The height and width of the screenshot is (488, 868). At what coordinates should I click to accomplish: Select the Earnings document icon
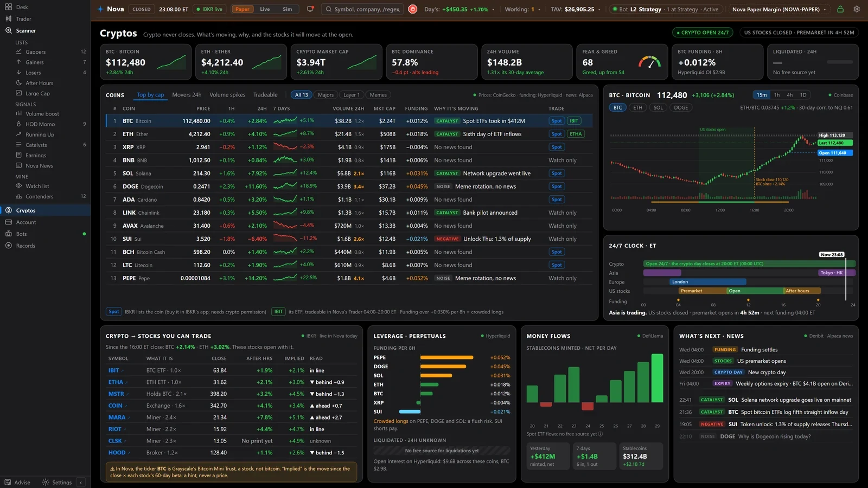(19, 155)
